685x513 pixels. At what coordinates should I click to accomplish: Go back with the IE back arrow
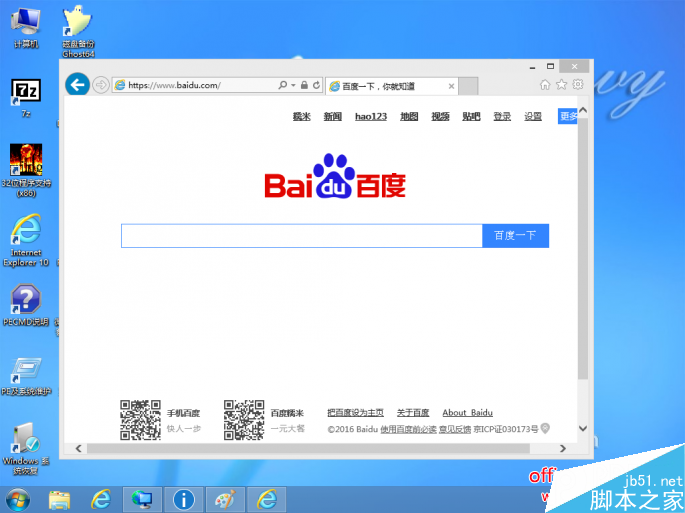tap(77, 84)
